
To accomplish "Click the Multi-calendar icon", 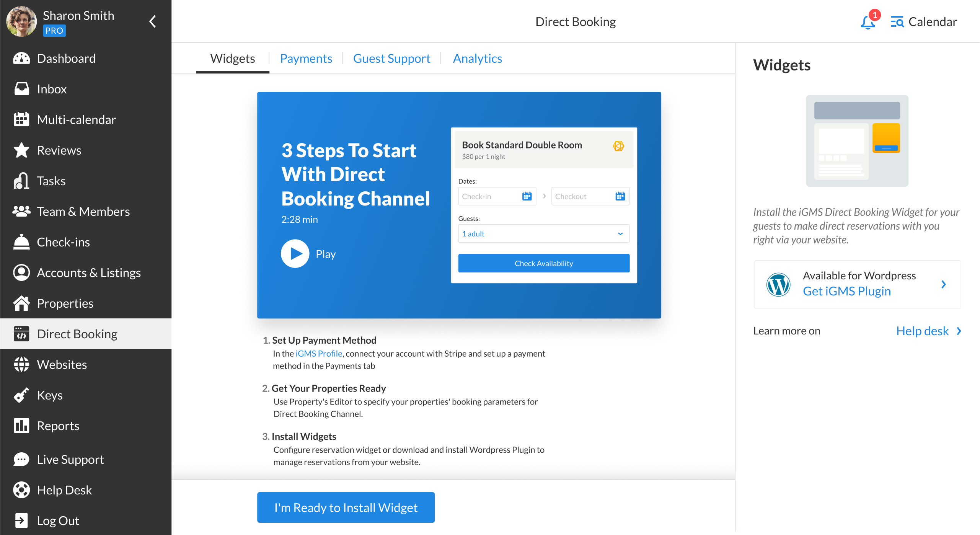I will tap(21, 119).
